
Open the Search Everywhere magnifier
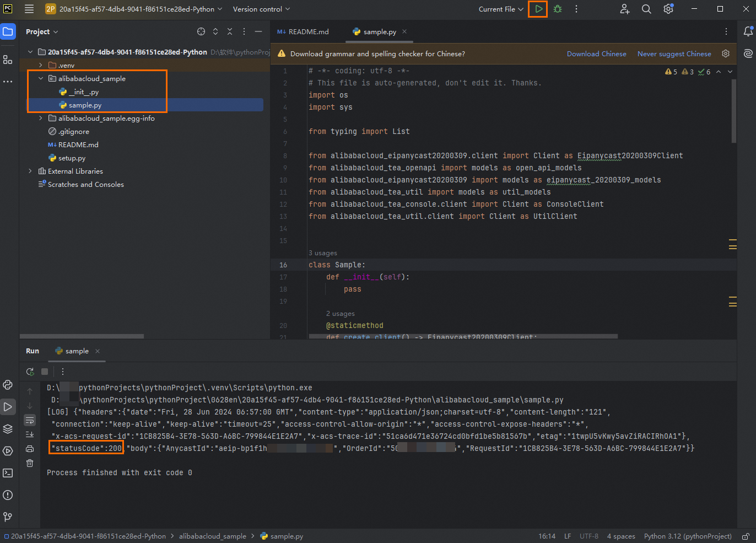coord(646,9)
